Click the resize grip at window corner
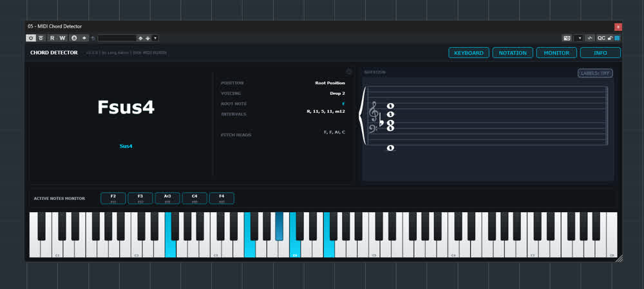The width and height of the screenshot is (644, 289). [619, 258]
